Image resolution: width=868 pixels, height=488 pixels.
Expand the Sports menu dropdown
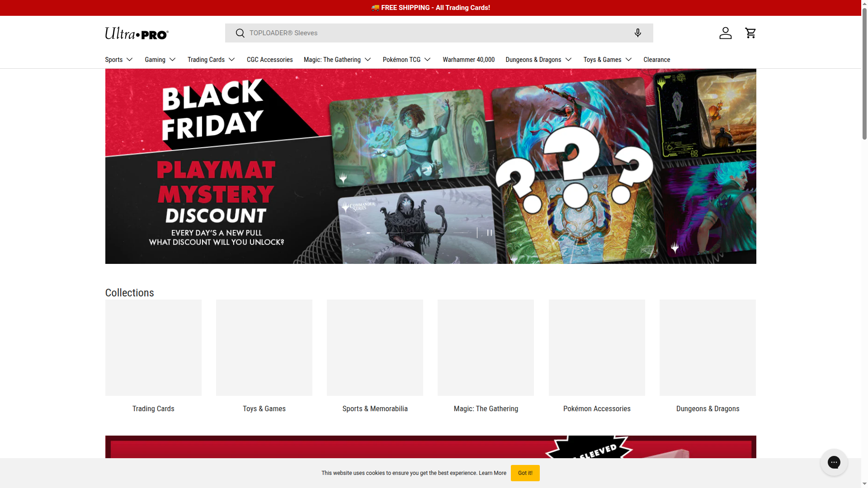point(119,60)
